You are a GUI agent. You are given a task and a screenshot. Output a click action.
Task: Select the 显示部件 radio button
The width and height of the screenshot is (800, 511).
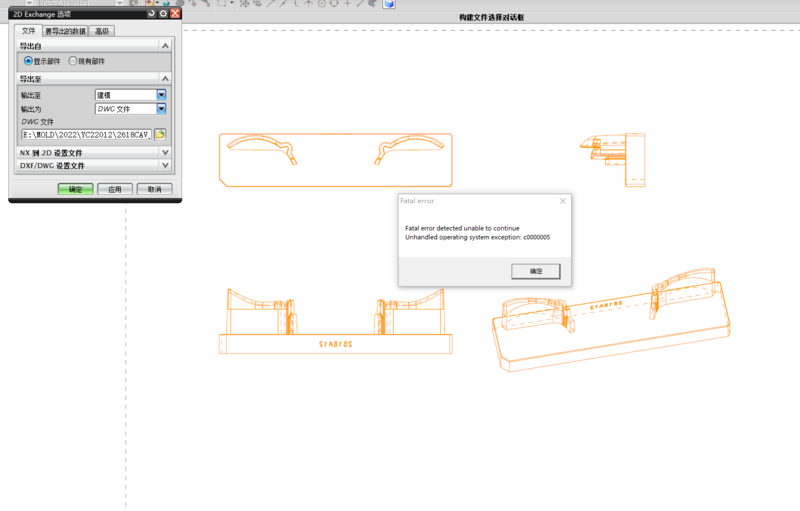[28, 61]
